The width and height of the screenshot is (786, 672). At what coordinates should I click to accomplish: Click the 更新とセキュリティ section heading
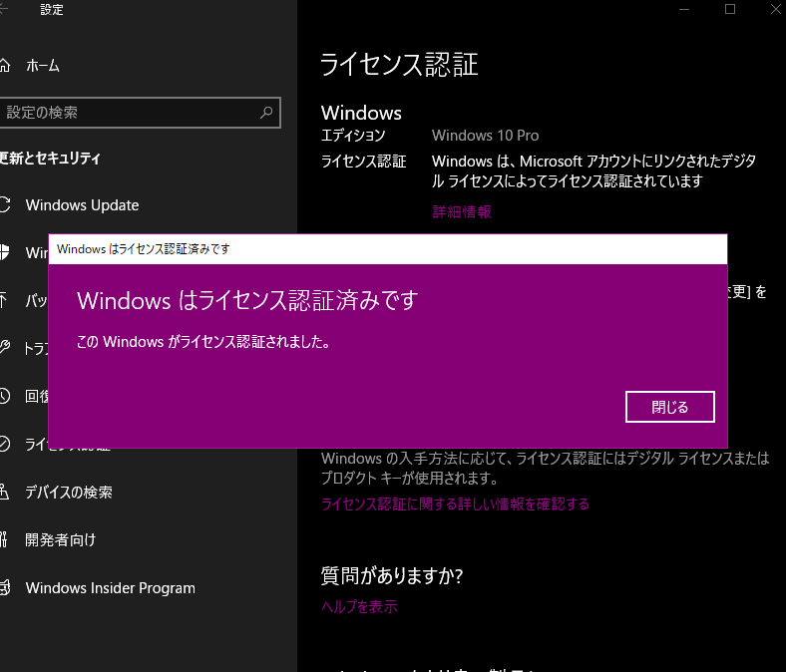[50, 159]
